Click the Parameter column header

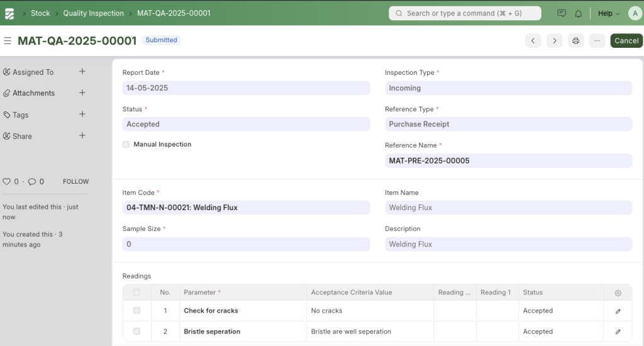243,292
